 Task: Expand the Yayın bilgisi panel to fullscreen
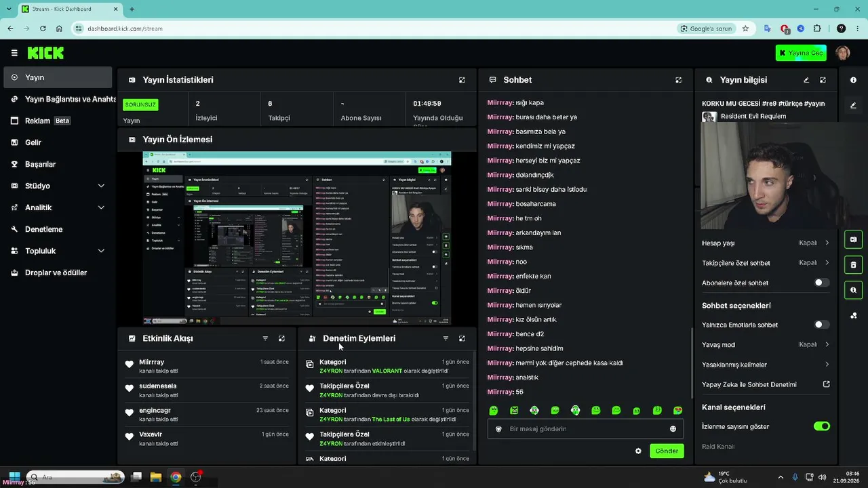[823, 80]
